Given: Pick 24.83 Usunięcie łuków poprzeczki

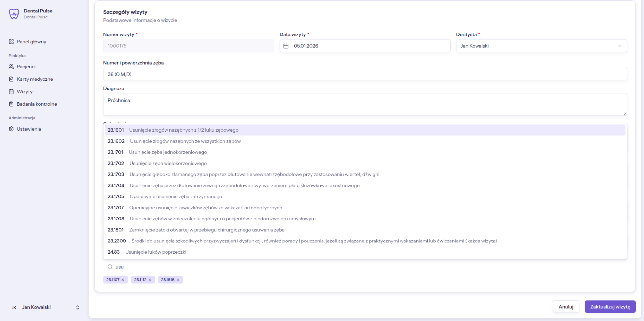Looking at the screenshot, I should pyautogui.click(x=156, y=252).
